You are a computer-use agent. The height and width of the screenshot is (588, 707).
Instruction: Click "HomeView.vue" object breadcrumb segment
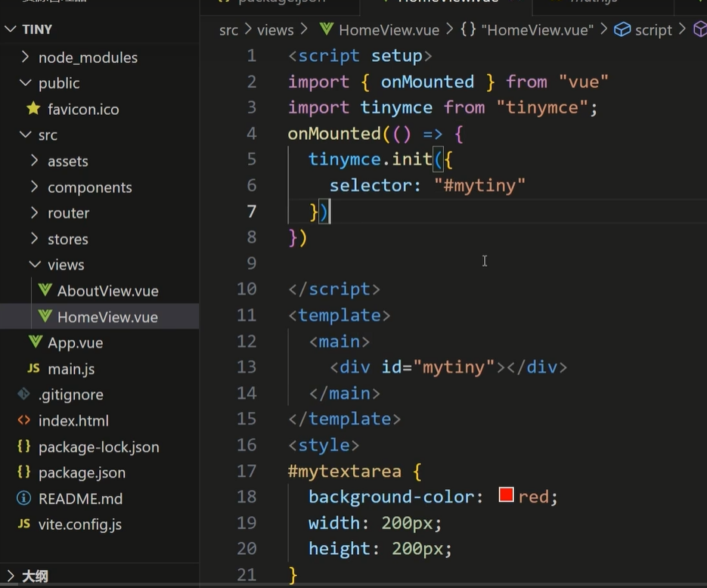coord(538,30)
